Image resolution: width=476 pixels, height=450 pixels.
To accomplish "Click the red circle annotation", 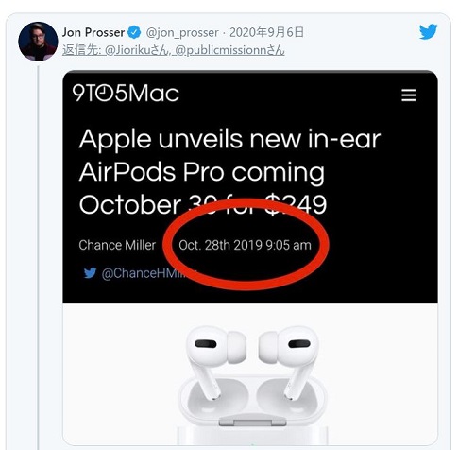I will (246, 244).
